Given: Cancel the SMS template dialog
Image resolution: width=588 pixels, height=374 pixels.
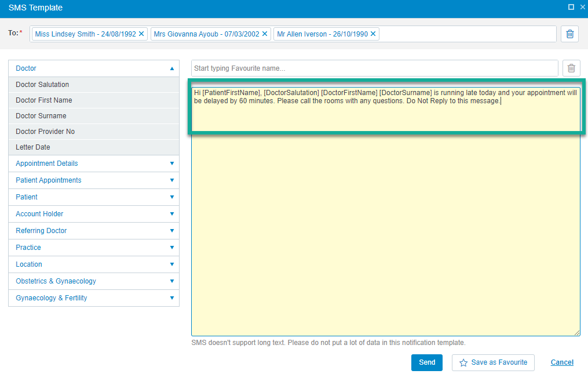Looking at the screenshot, I should (x=562, y=362).
